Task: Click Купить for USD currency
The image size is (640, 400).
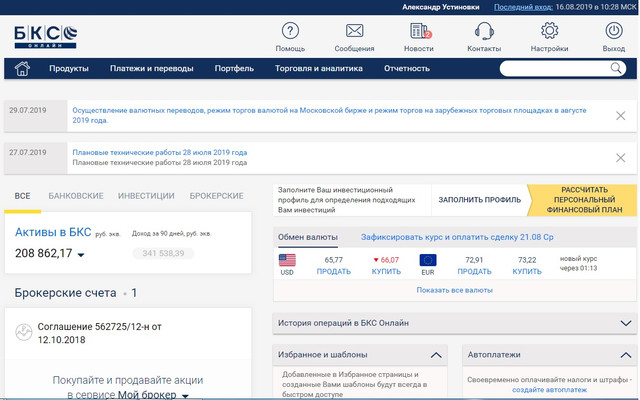Action: coord(386,271)
